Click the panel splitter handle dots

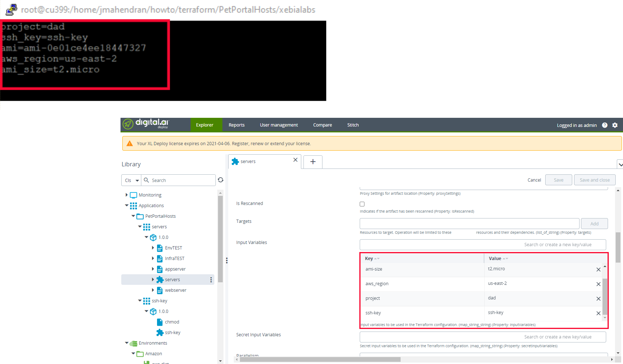(x=227, y=260)
